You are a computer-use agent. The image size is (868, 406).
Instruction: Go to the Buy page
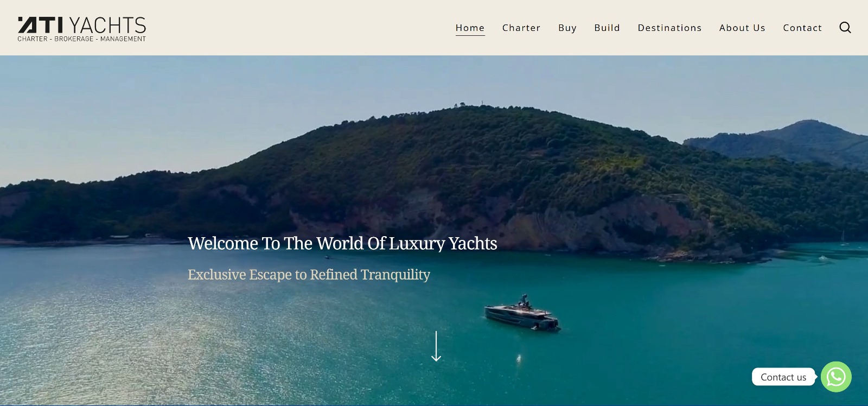[567, 28]
